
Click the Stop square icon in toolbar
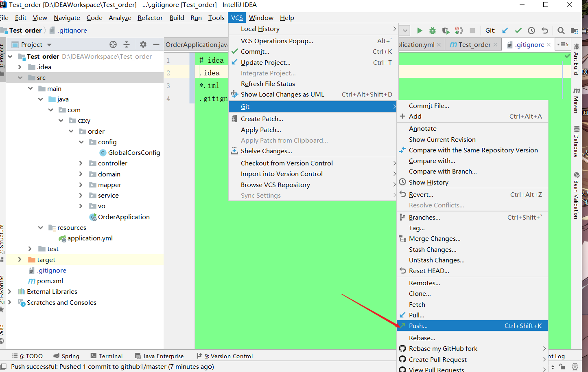(472, 31)
